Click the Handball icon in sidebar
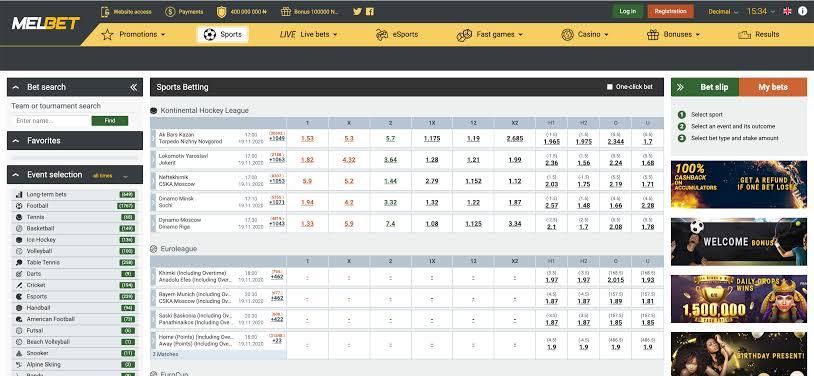 pos(19,308)
